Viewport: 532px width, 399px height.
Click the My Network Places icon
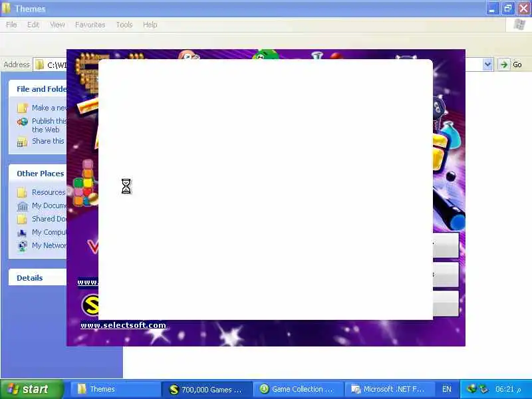point(23,246)
